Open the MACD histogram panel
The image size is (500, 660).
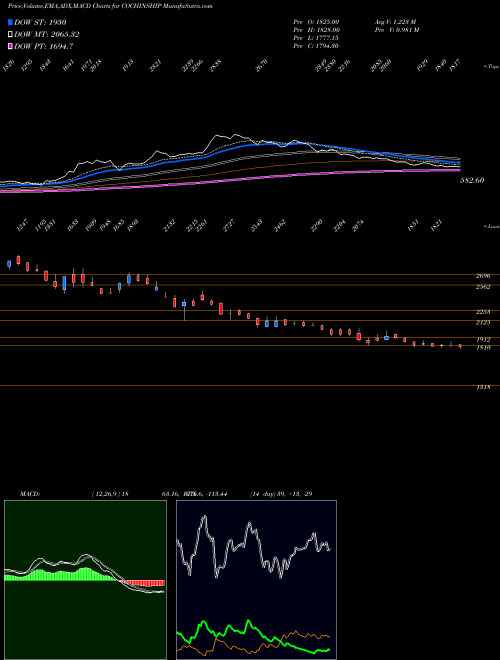click(85, 580)
